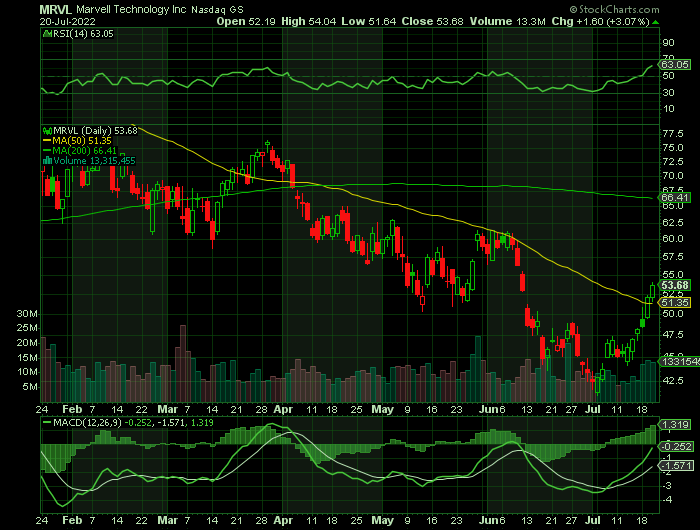Screen dimensions: 700x530
Task: Select the Jun label on date axis
Action: pos(486,409)
